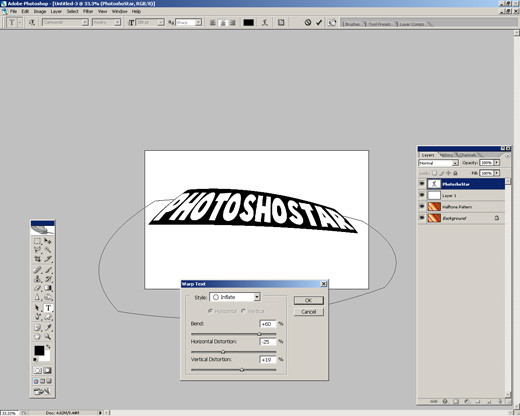Select the Gradient tool

(x=48, y=288)
